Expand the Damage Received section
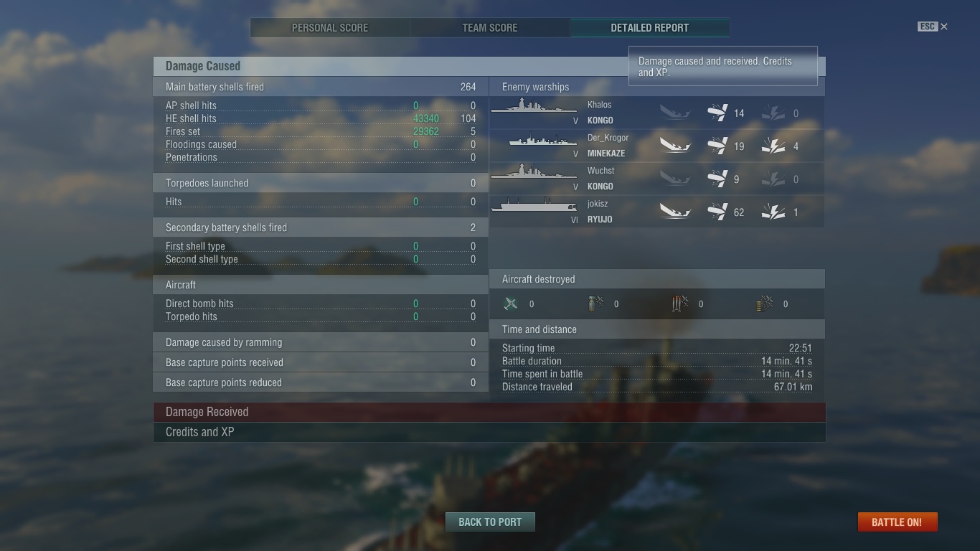The height and width of the screenshot is (551, 980). pyautogui.click(x=489, y=412)
